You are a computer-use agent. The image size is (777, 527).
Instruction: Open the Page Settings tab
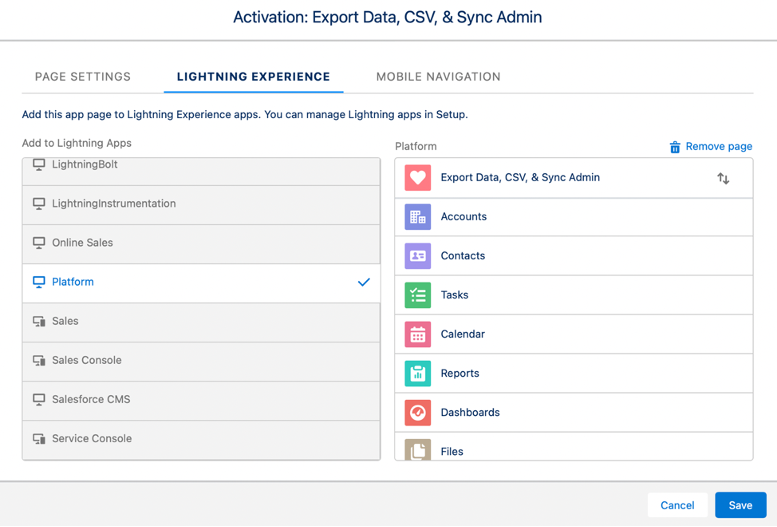(83, 77)
